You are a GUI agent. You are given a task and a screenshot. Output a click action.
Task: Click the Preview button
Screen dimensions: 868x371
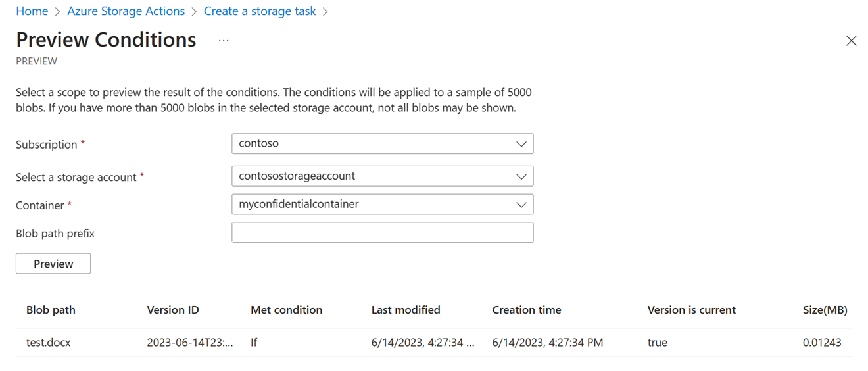click(x=53, y=264)
